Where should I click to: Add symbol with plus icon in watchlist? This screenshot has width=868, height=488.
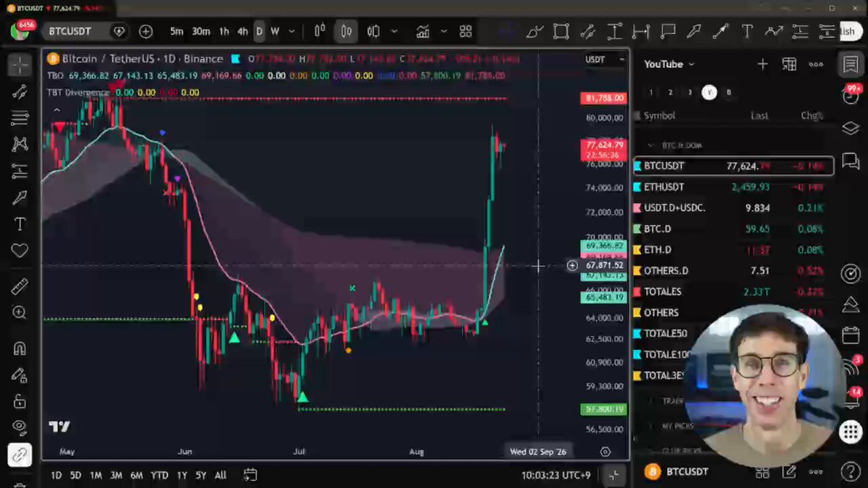pos(762,64)
